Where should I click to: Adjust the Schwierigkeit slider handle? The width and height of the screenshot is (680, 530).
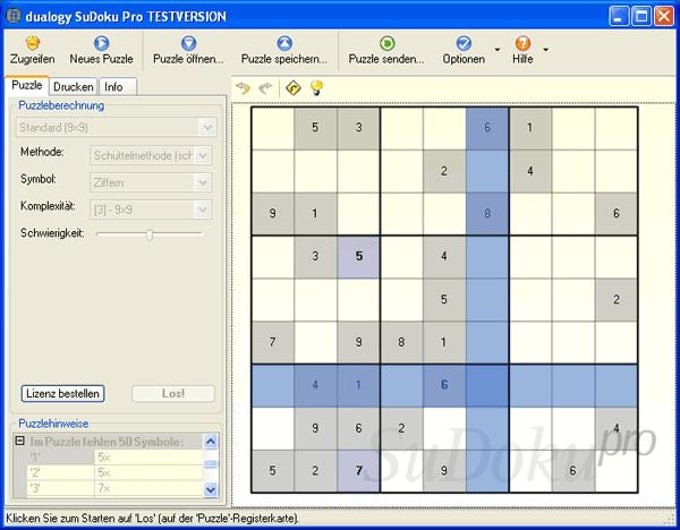[x=149, y=235]
